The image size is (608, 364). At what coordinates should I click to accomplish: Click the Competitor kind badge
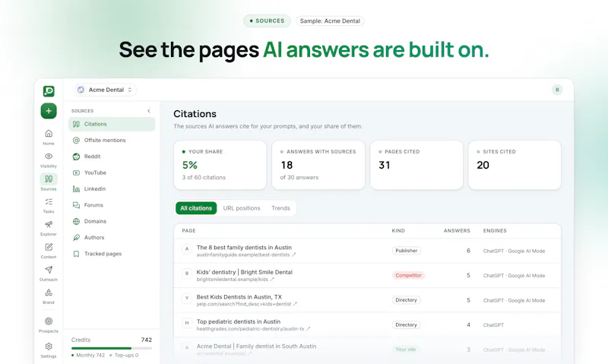click(408, 275)
